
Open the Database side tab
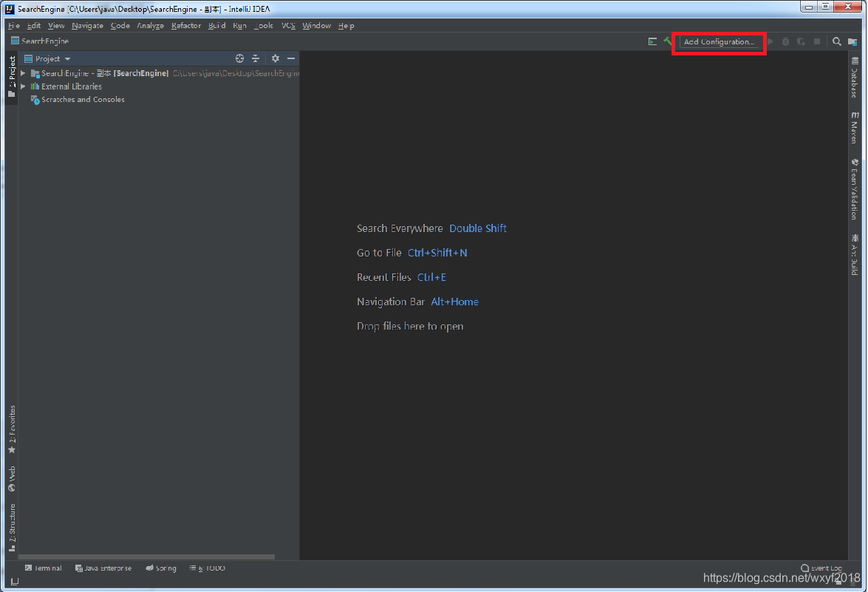point(855,77)
